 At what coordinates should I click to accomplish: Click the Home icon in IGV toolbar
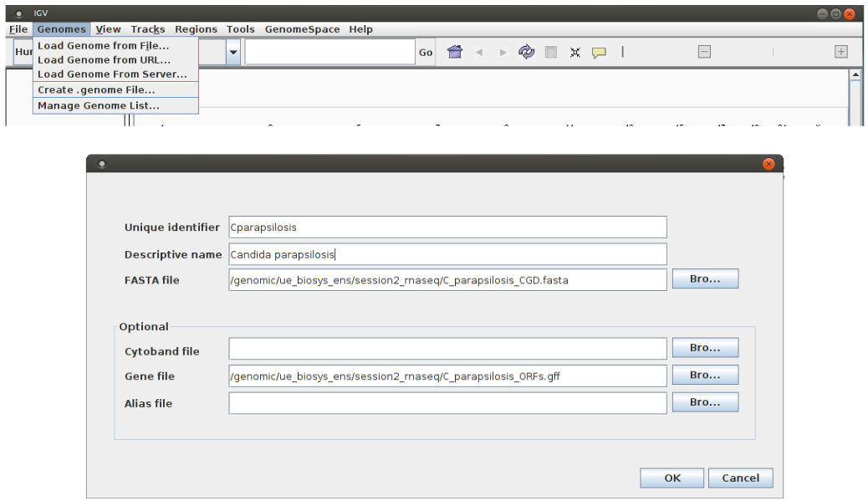[x=455, y=52]
